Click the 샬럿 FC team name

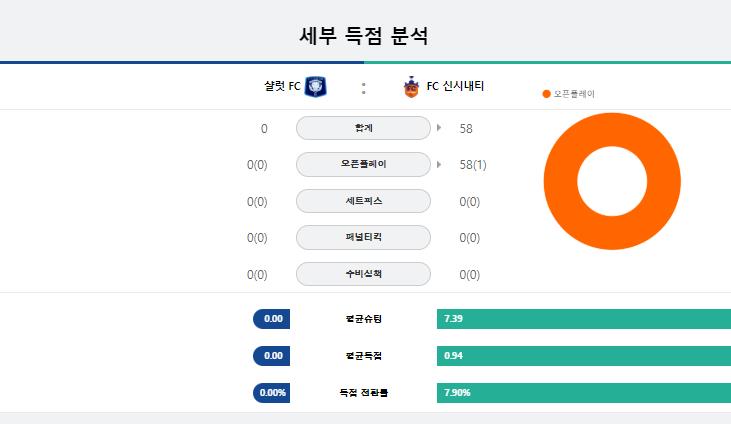pos(283,86)
